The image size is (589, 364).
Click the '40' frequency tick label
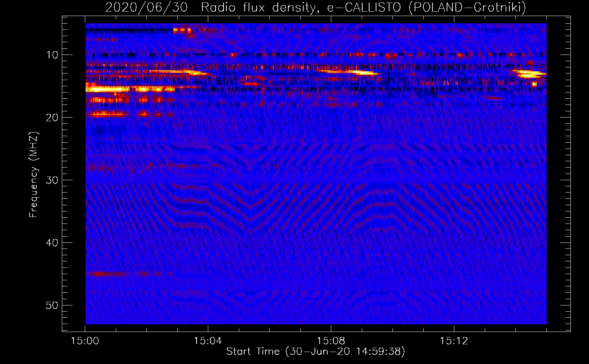coord(52,243)
